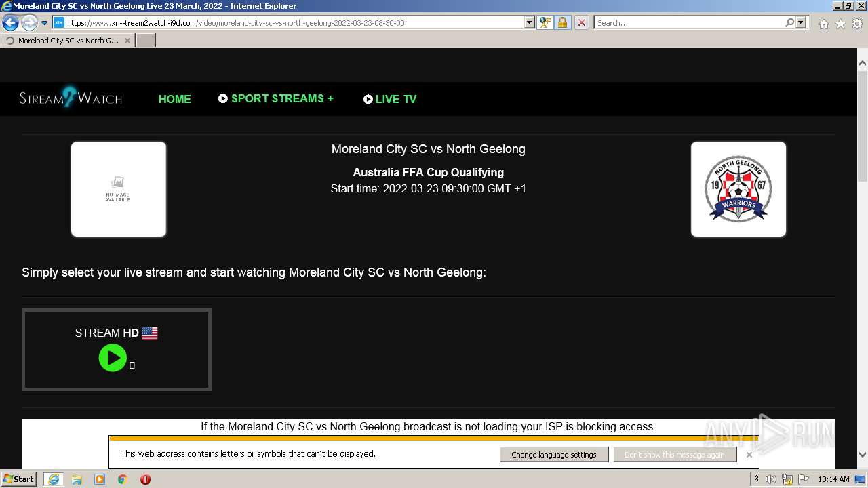Click the Moreland City no-image placeholder logo
This screenshot has height=488, width=868.
pos(119,189)
